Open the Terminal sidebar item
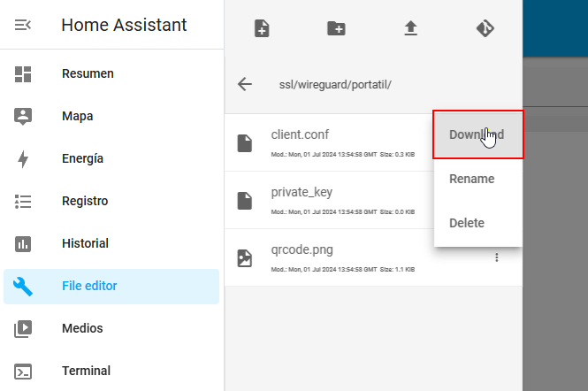This screenshot has width=588, height=391. [86, 371]
